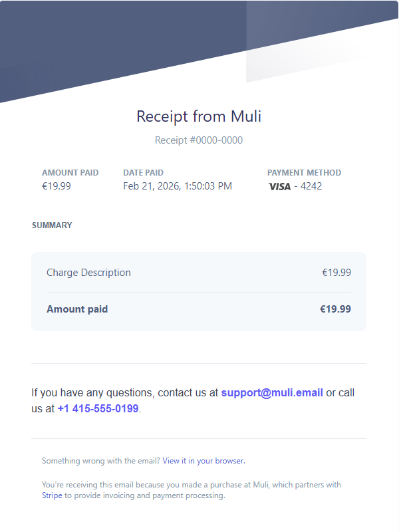Image resolution: width=399 pixels, height=532 pixels.
Task: Click the Charge Description line item
Action: [88, 273]
